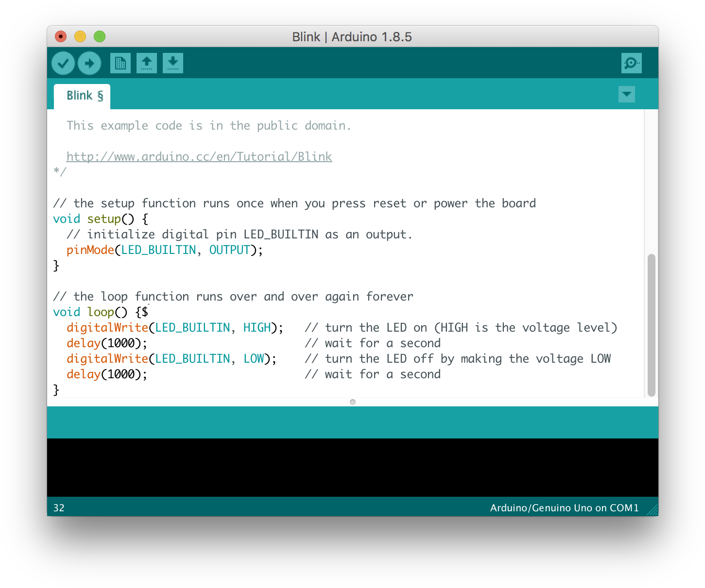The width and height of the screenshot is (705, 588).
Task: Click the vertical scrollbar thumb
Action: [x=651, y=323]
